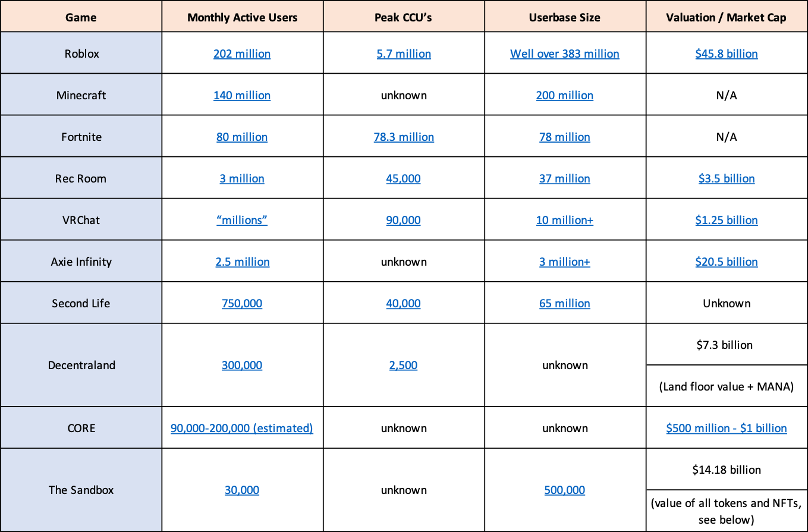Image resolution: width=808 pixels, height=532 pixels.
Task: Select the 'Userbase Size' column header
Action: click(565, 17)
